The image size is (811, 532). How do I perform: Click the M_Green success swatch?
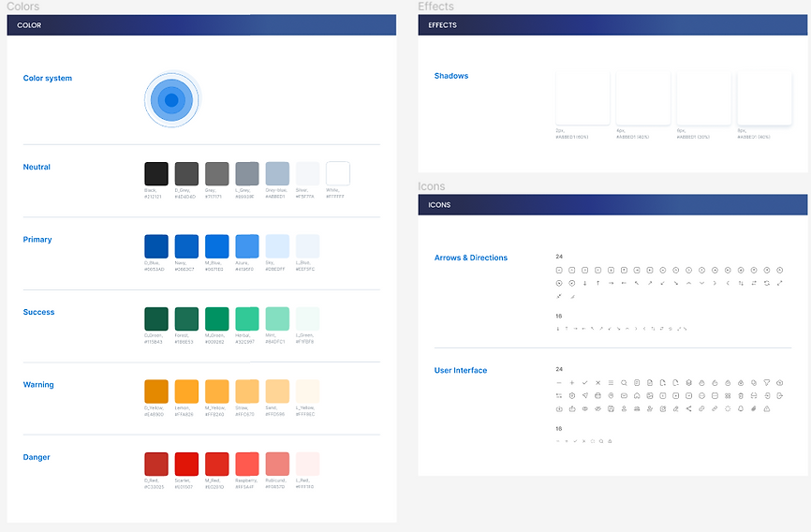click(216, 318)
